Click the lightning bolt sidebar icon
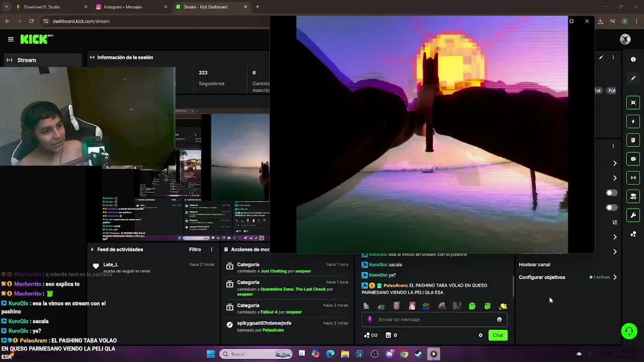 tap(633, 122)
